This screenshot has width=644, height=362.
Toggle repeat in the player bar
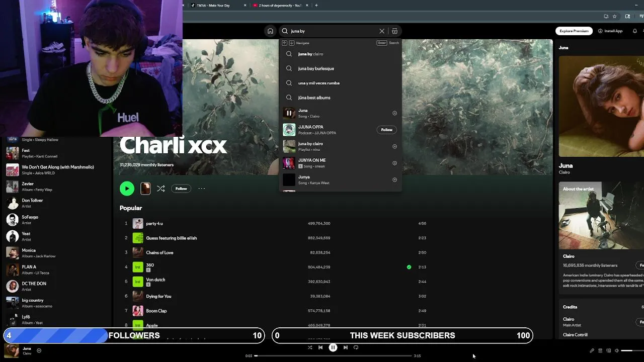coord(356,347)
